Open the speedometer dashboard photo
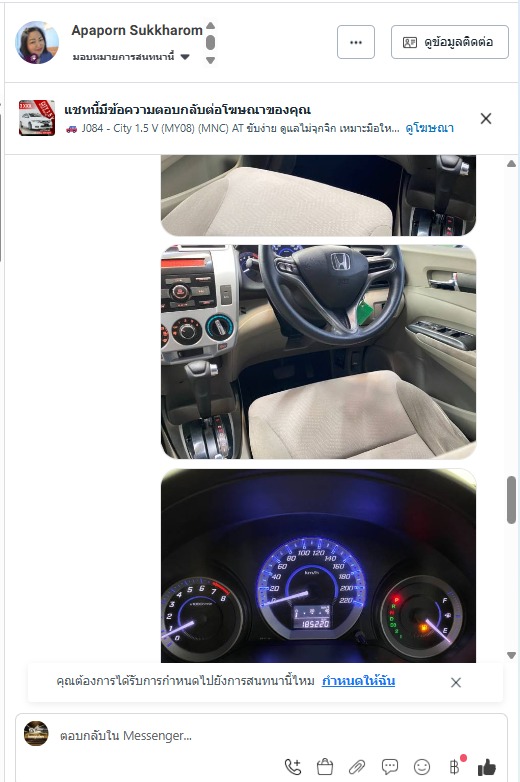Screen dimensions: 520x782 tap(318, 566)
